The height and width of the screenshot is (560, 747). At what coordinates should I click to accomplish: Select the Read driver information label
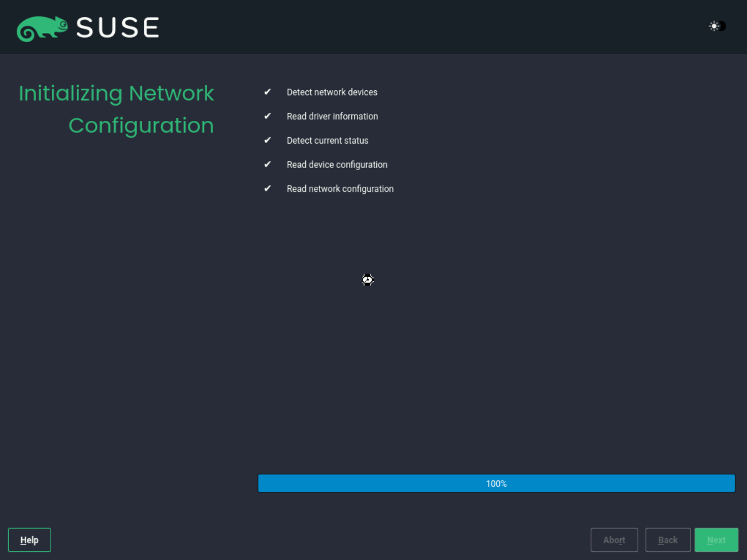click(332, 116)
